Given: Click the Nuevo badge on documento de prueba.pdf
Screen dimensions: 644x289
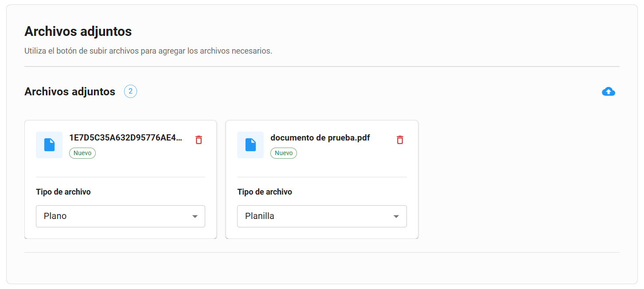Looking at the screenshot, I should pyautogui.click(x=283, y=153).
